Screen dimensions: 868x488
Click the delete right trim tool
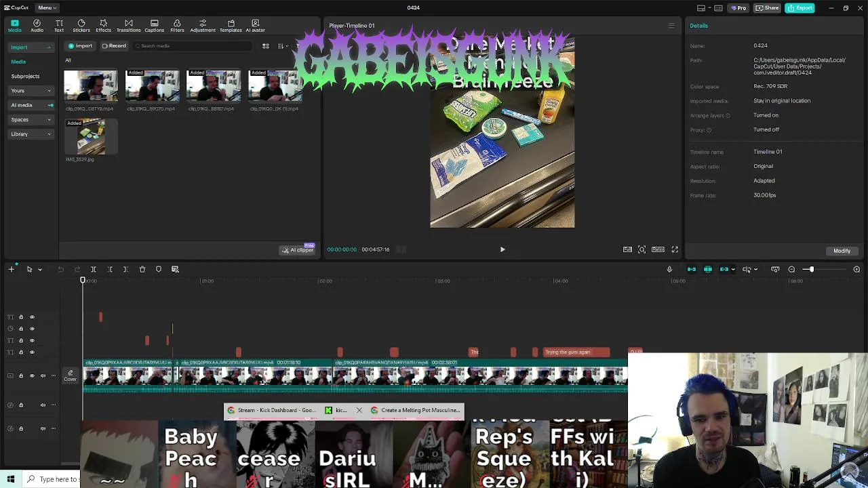pos(125,269)
